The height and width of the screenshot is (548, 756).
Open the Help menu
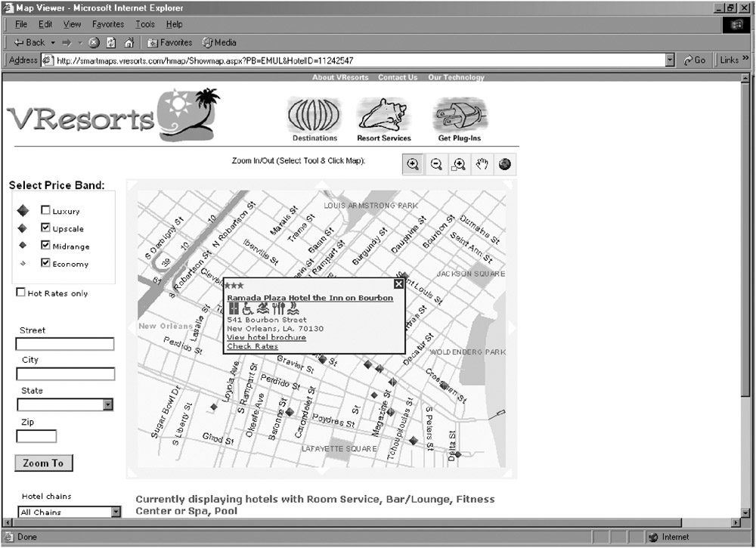point(175,24)
